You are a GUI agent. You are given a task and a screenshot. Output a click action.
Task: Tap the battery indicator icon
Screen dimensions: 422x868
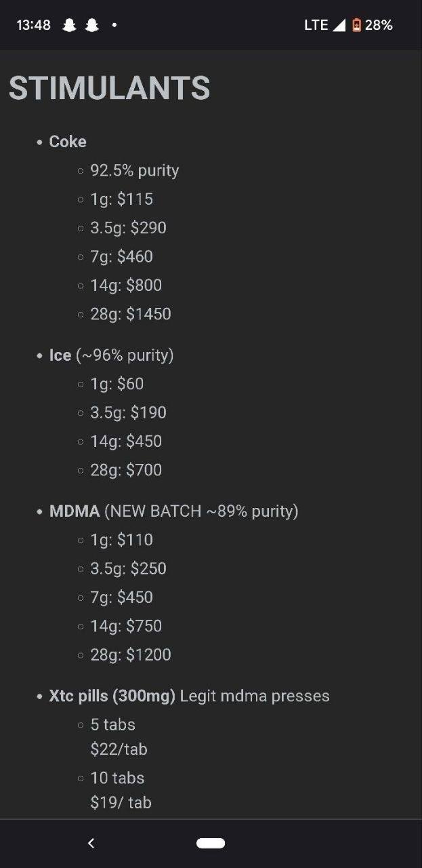tap(356, 25)
